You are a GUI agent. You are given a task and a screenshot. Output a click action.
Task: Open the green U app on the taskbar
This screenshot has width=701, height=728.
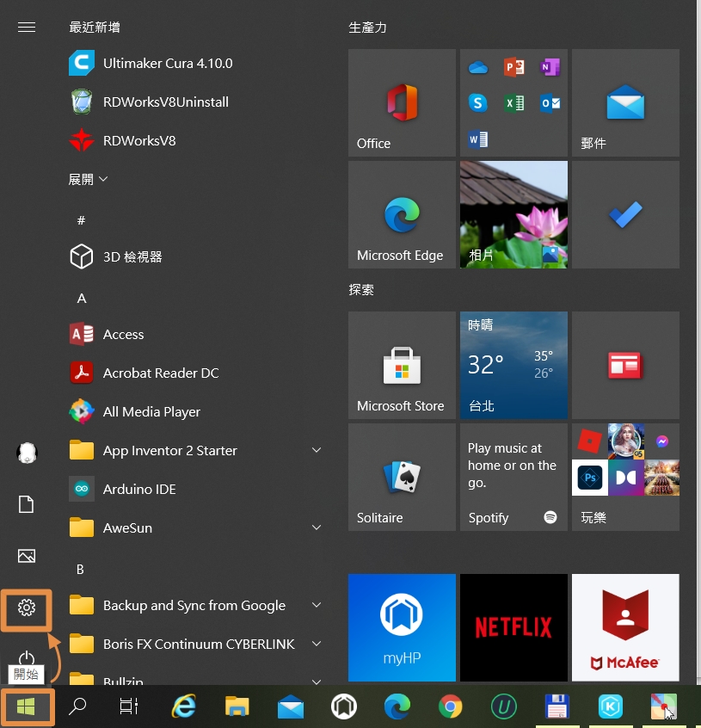[x=504, y=706]
